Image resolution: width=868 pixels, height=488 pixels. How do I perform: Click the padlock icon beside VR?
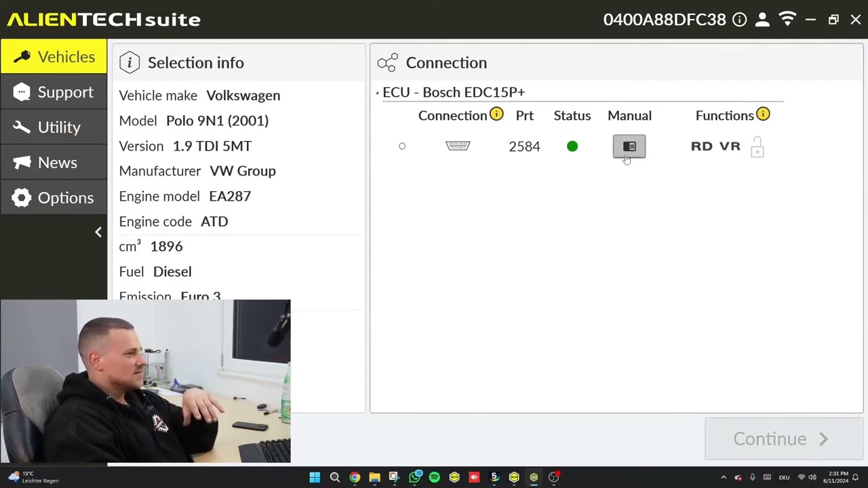tap(757, 146)
